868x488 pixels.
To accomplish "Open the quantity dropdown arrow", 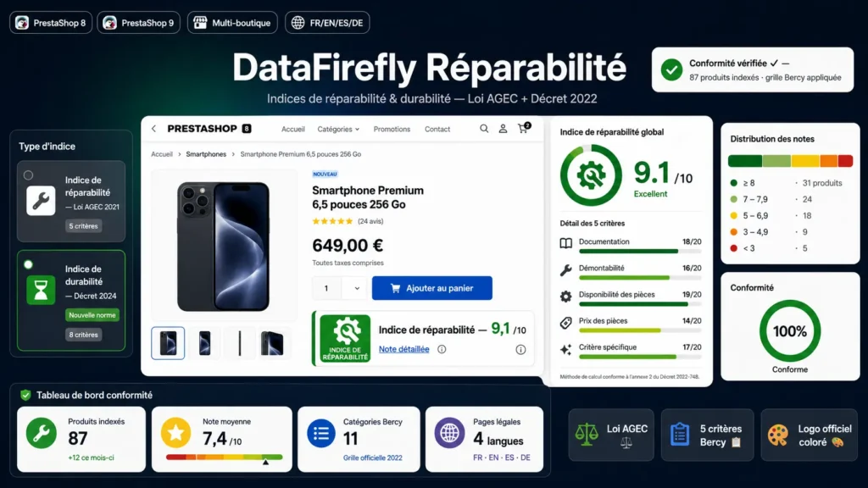I will pos(357,288).
